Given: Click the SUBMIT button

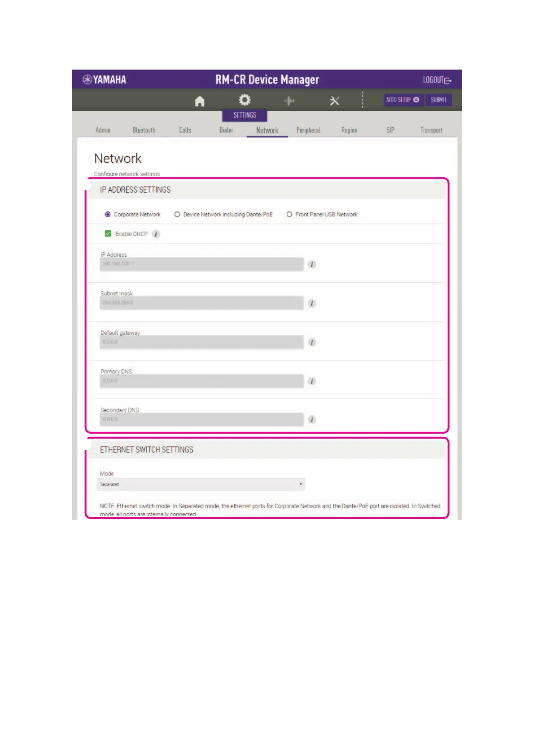Looking at the screenshot, I should pos(438,100).
